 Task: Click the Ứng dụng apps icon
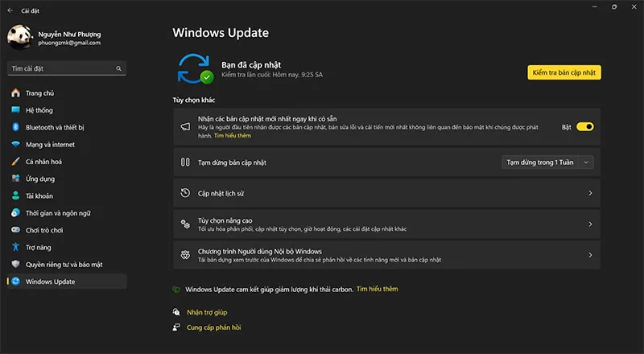15,179
